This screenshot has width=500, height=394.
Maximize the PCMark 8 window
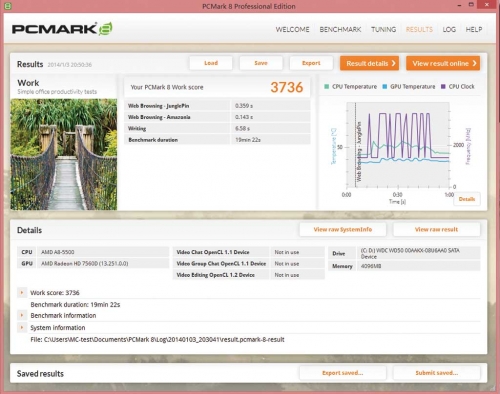click(x=471, y=5)
